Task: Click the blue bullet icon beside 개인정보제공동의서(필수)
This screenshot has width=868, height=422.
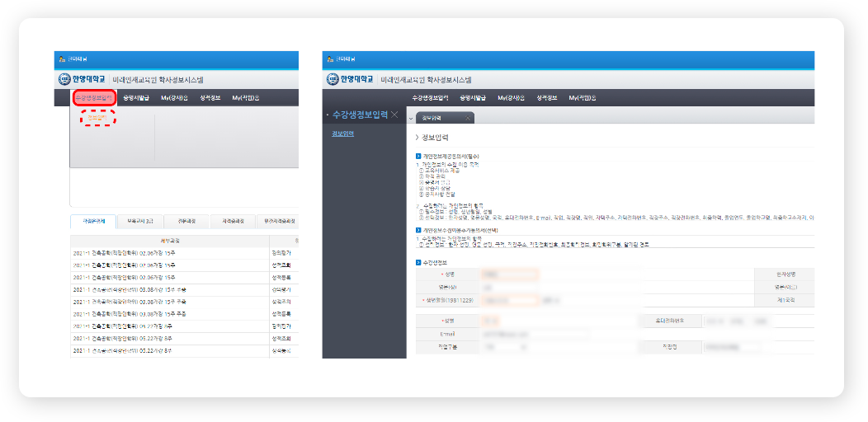Action: [418, 156]
